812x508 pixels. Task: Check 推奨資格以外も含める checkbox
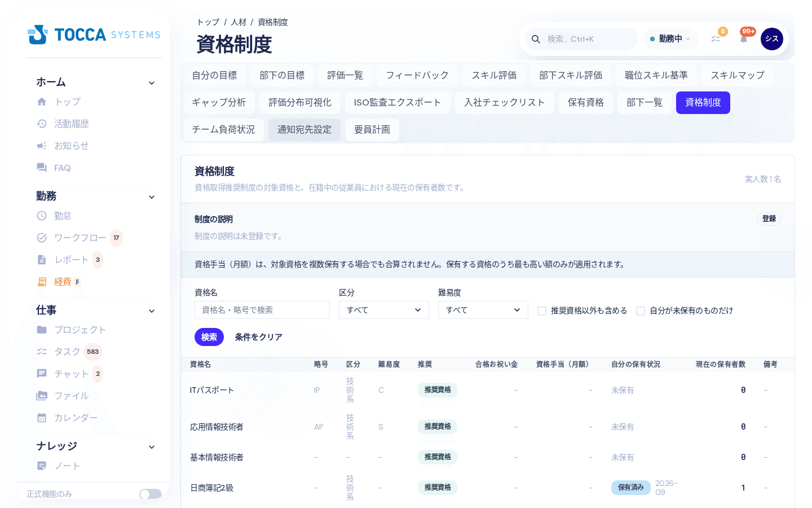[x=542, y=311]
